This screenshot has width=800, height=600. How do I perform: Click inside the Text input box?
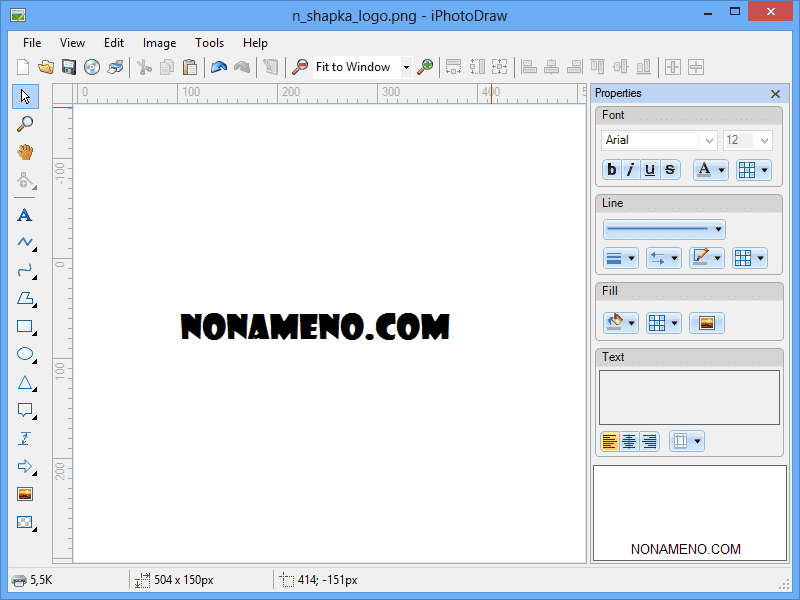pos(688,397)
